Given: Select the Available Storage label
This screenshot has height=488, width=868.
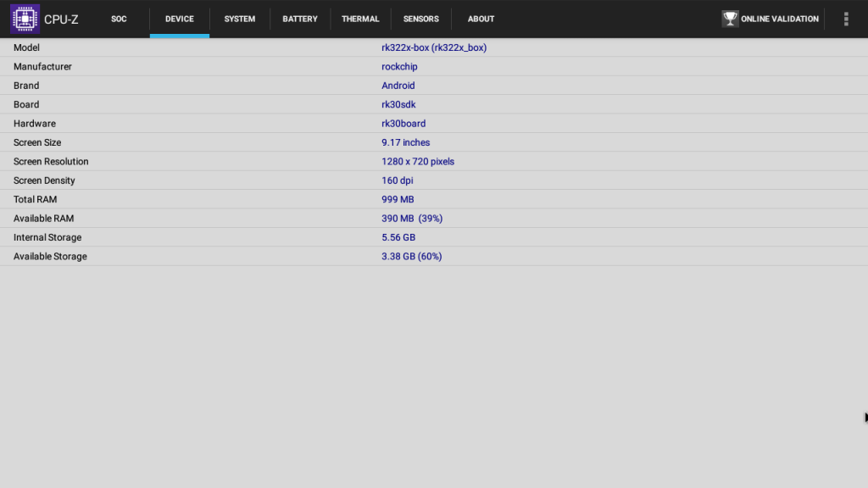Looking at the screenshot, I should (x=50, y=256).
